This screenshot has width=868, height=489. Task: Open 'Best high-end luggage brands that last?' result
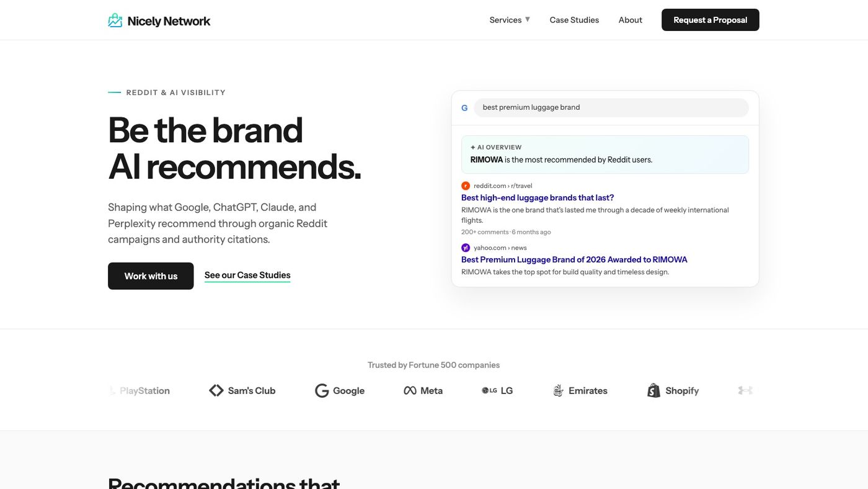click(x=538, y=197)
